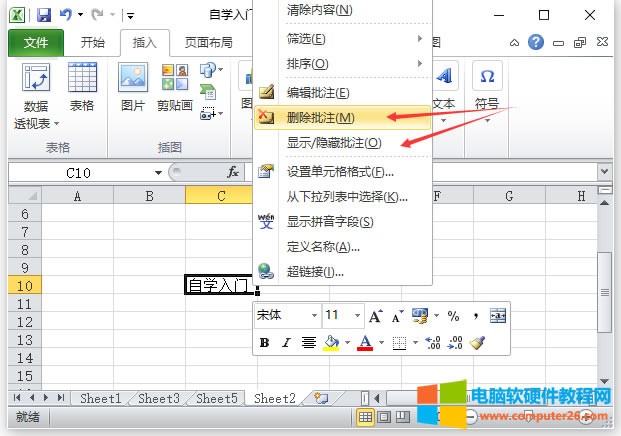
Task: Increase decimal places on mini toolbar
Action: tap(432, 343)
